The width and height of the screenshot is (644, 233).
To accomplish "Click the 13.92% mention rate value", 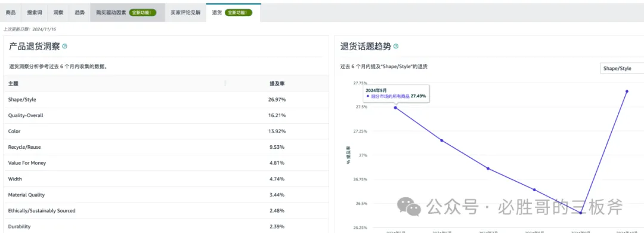I will (277, 131).
